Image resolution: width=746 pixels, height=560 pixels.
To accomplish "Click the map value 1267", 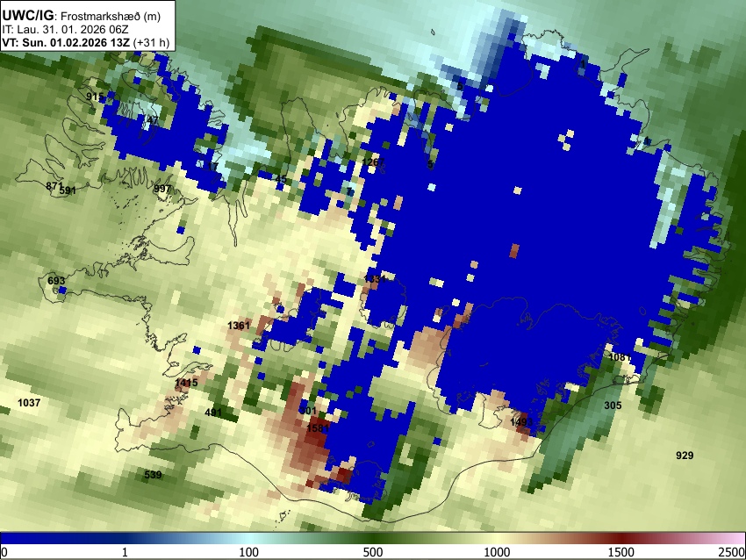I will [373, 162].
